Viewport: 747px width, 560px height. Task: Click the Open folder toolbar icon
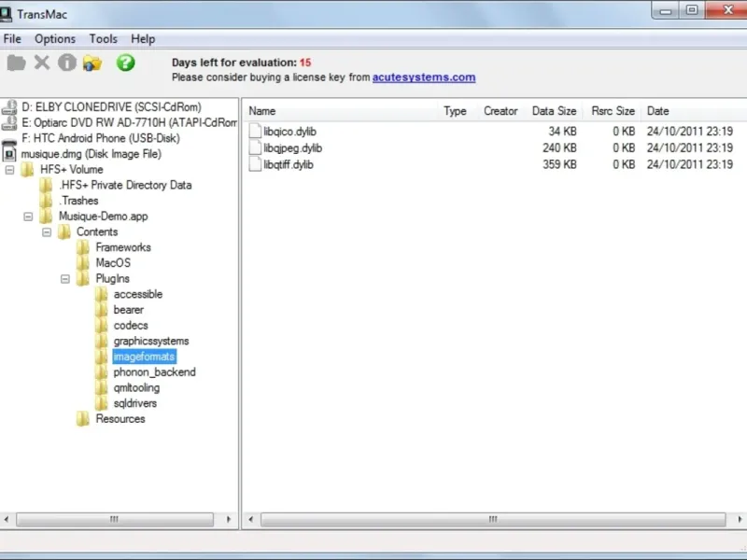16,63
